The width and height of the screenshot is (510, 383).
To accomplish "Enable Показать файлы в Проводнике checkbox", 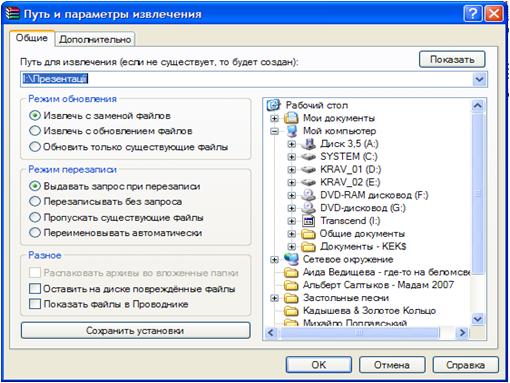I will tap(35, 304).
